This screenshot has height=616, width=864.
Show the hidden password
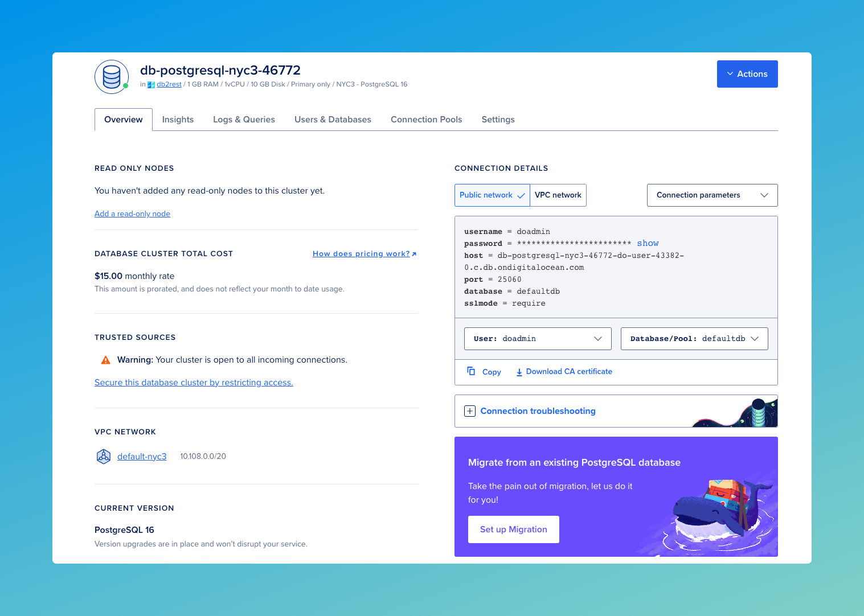pyautogui.click(x=648, y=243)
